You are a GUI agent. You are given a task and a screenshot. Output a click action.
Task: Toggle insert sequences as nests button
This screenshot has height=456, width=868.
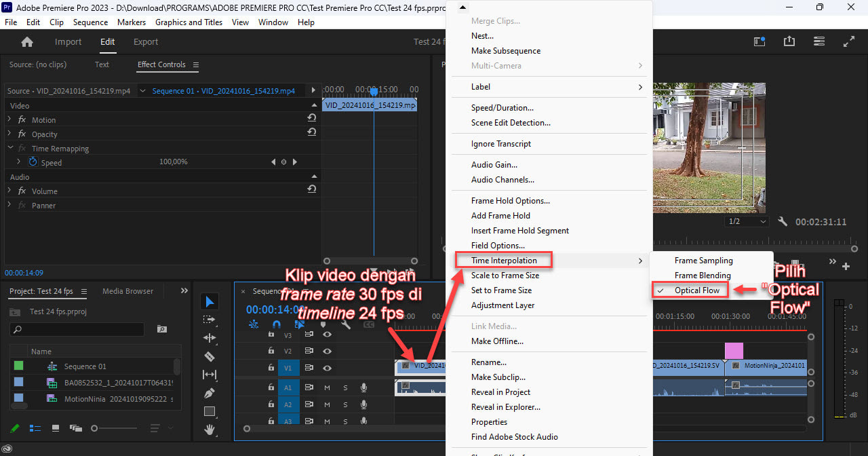point(254,324)
